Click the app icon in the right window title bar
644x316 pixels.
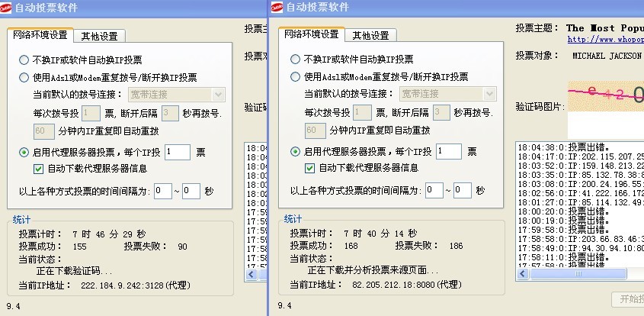point(277,8)
